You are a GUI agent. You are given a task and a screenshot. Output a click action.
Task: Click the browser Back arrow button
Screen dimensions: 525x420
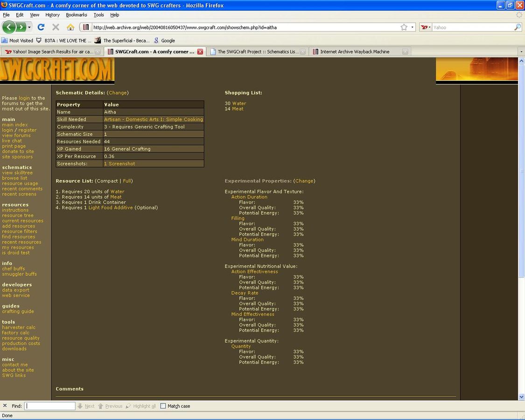[x=9, y=27]
